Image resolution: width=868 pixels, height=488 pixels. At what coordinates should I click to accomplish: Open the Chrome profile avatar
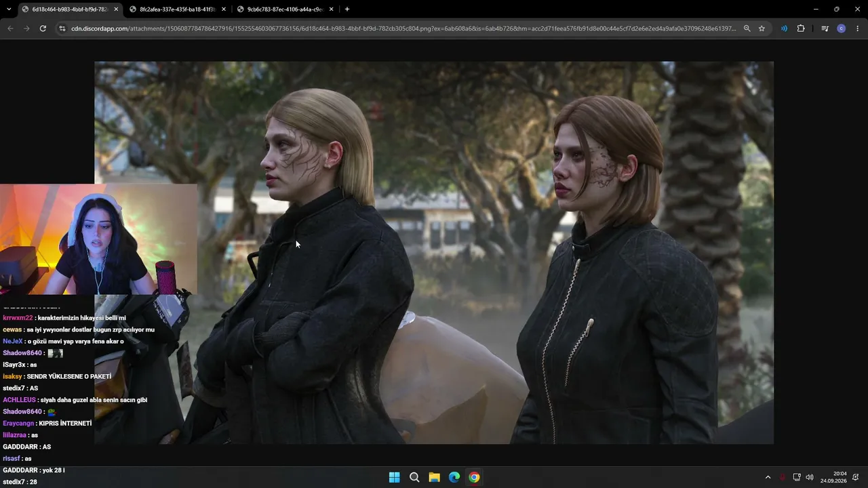point(842,28)
